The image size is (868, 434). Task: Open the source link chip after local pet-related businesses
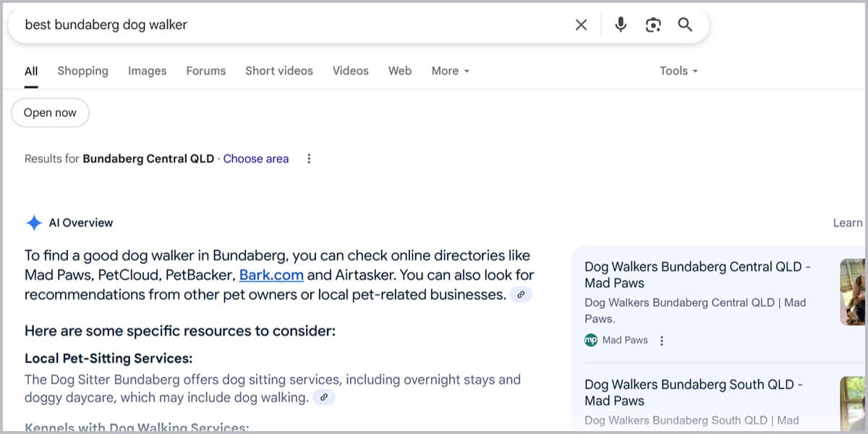tap(521, 294)
